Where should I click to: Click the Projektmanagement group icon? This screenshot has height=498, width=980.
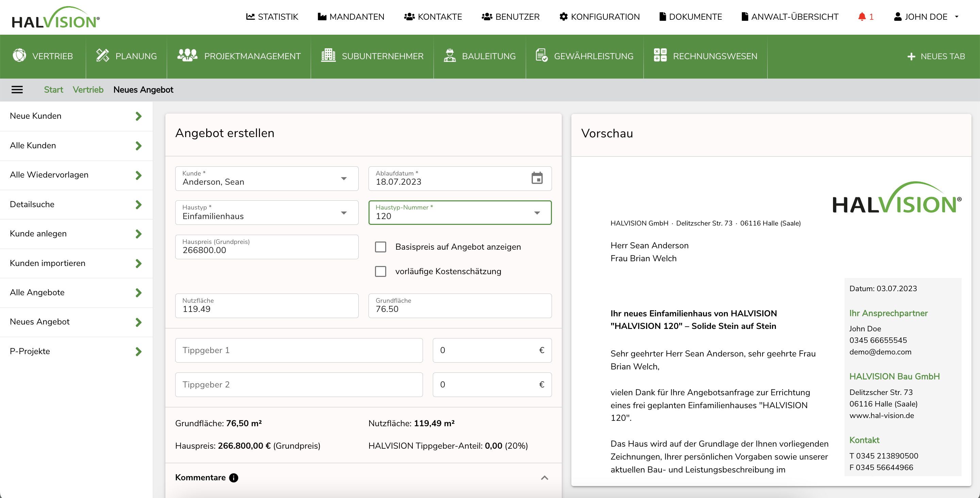pyautogui.click(x=187, y=56)
